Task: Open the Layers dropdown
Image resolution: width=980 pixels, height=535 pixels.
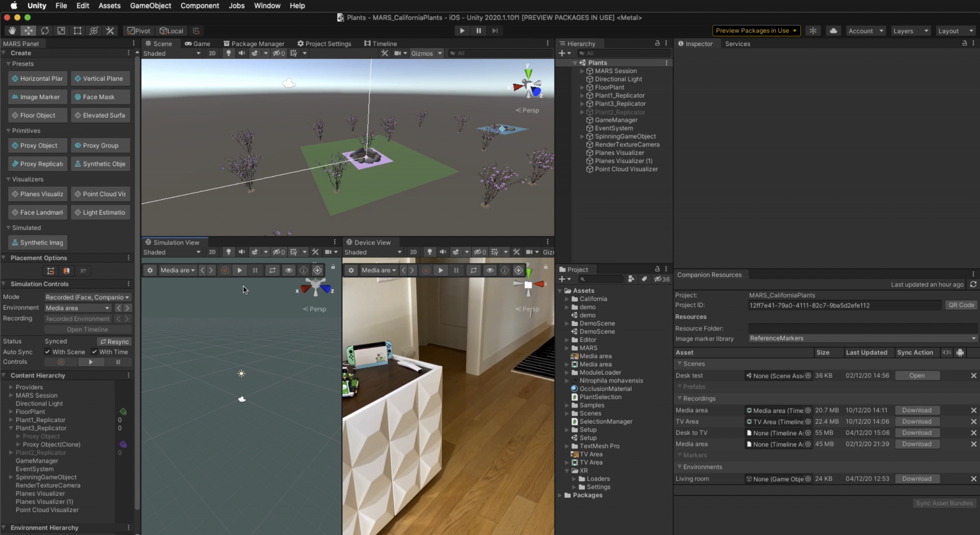Action: (x=911, y=31)
